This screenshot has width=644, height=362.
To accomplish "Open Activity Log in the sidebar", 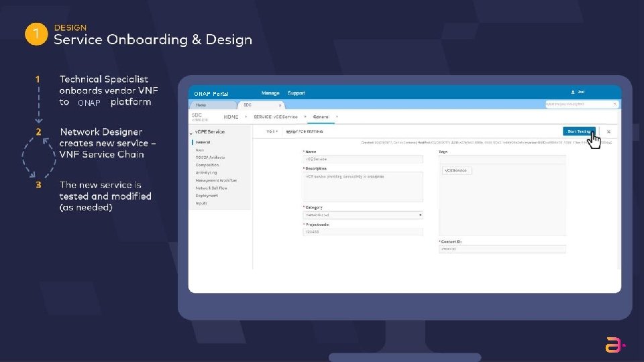I will pos(206,173).
